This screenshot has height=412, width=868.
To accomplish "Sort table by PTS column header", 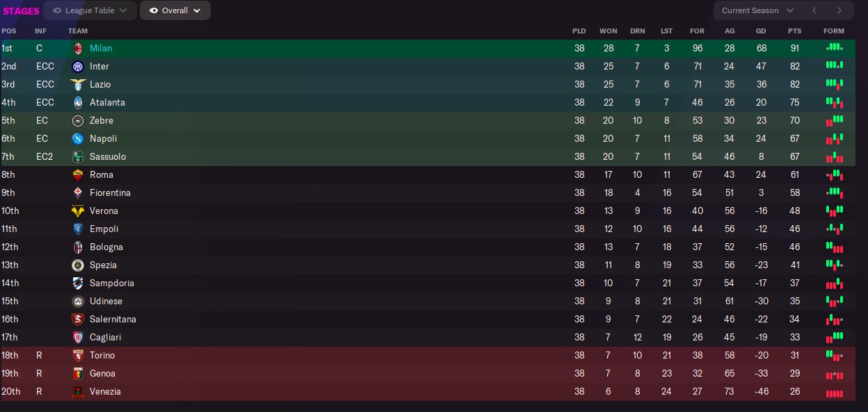I will 794,31.
